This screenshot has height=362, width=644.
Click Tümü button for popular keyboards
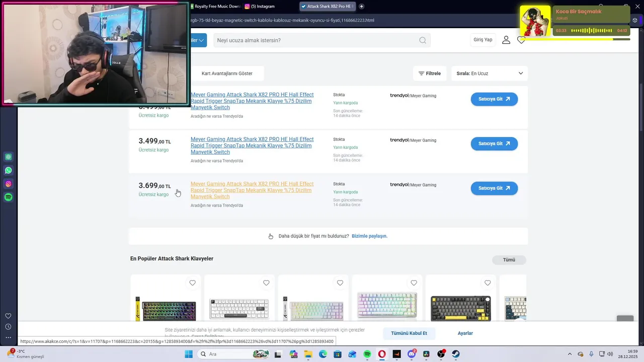[509, 260]
